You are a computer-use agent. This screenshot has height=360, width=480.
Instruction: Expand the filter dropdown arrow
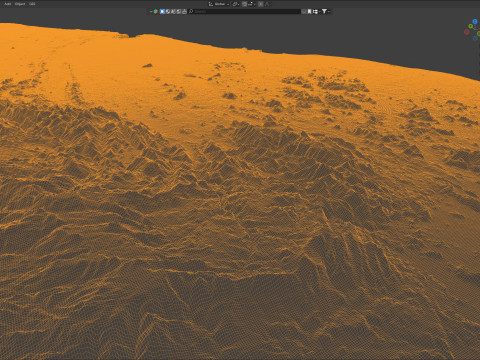329,11
